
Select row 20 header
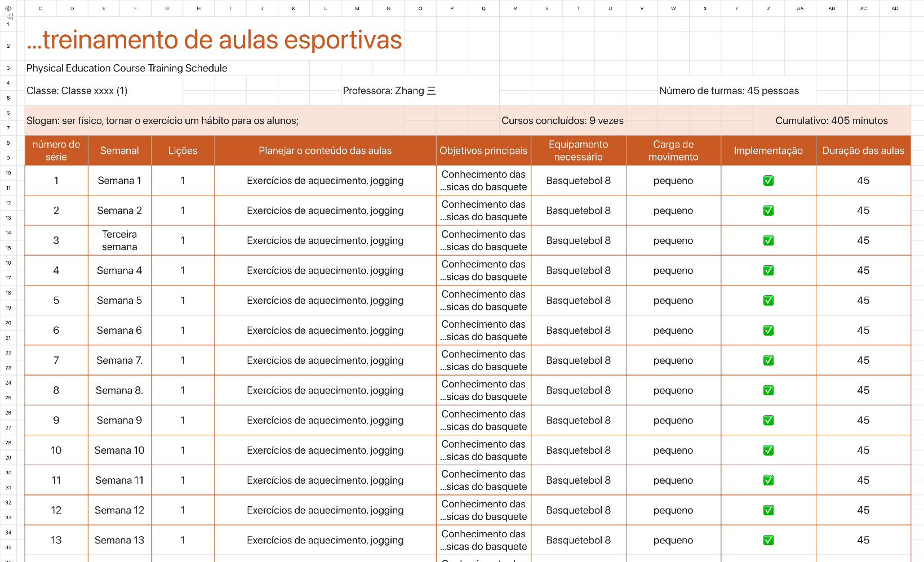(8, 323)
